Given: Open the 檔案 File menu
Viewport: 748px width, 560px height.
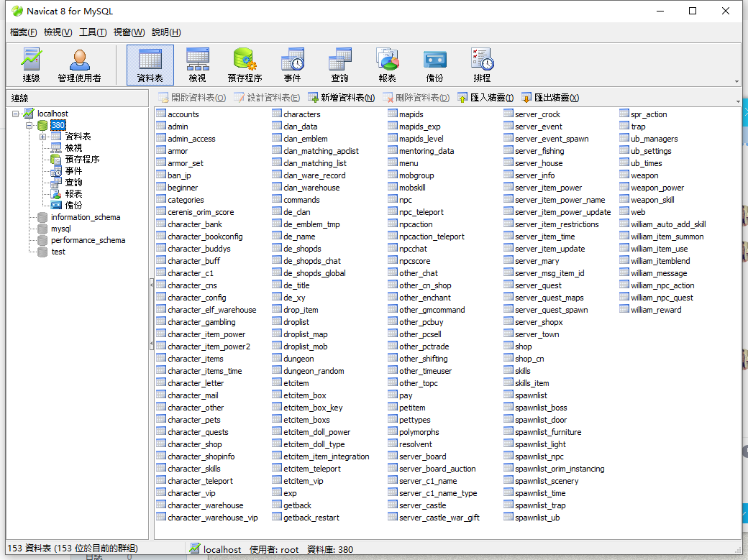Looking at the screenshot, I should point(23,32).
